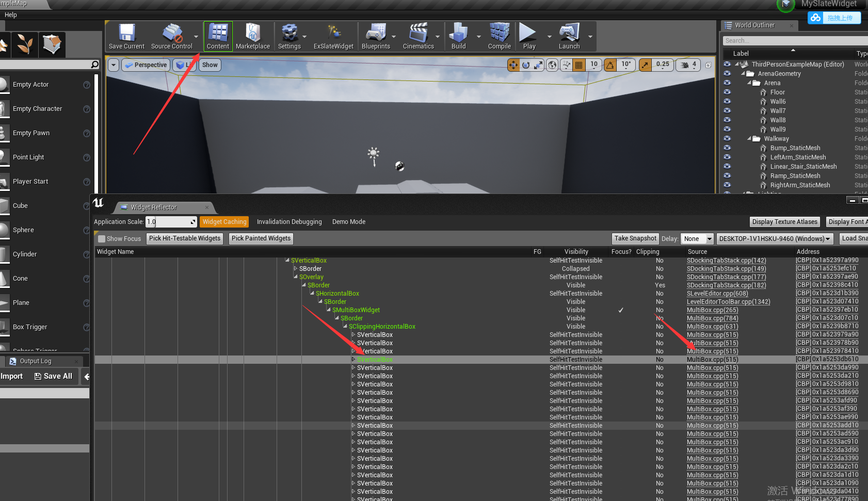The height and width of the screenshot is (501, 868).
Task: Select the SMultiBoxWidget tree item
Action: tap(356, 310)
